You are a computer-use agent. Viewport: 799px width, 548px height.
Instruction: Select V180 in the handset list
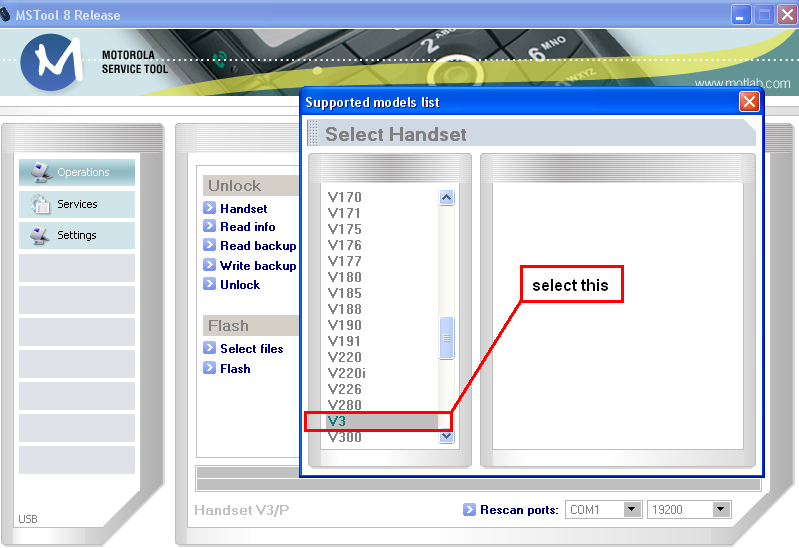tap(344, 277)
